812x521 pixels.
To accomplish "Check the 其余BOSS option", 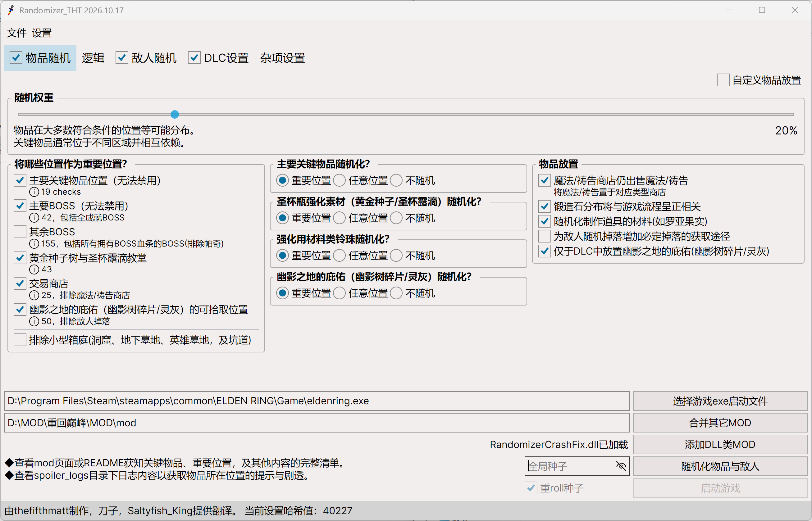I will click(x=20, y=232).
